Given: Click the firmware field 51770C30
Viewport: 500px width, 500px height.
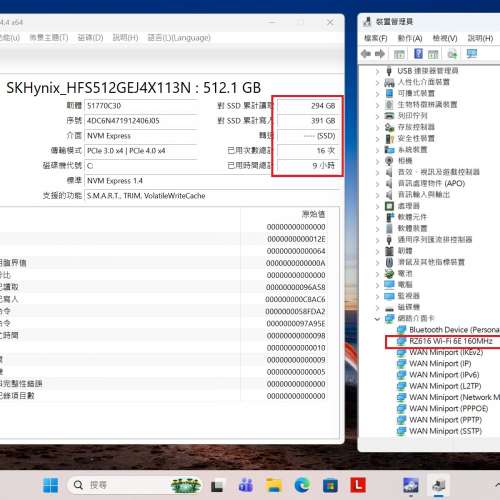Looking at the screenshot, I should click(x=141, y=106).
